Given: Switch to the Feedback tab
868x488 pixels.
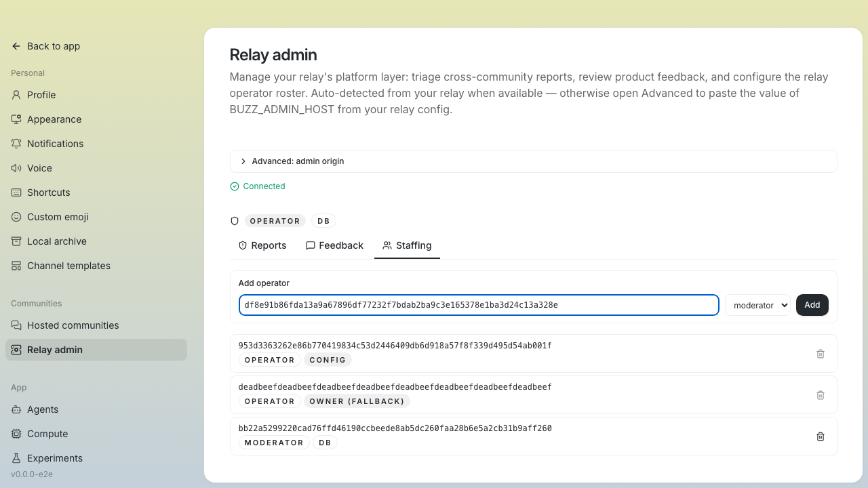Looking at the screenshot, I should pyautogui.click(x=334, y=245).
